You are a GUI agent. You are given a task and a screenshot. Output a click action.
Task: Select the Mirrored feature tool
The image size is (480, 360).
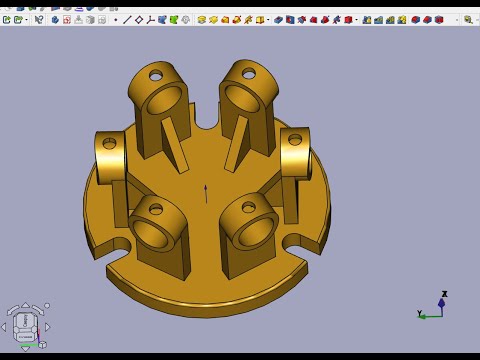(367, 20)
